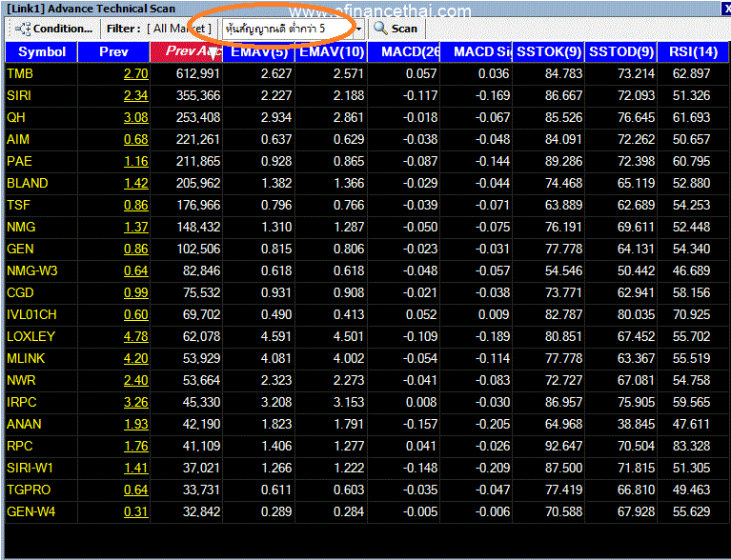The width and height of the screenshot is (731, 560).
Task: Open BLAND previous price 1.42 link
Action: 135,183
